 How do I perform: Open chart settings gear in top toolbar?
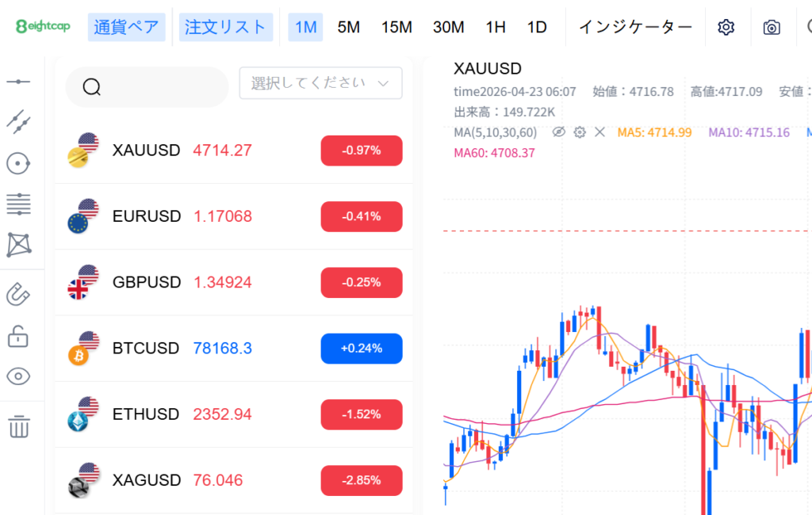point(726,27)
